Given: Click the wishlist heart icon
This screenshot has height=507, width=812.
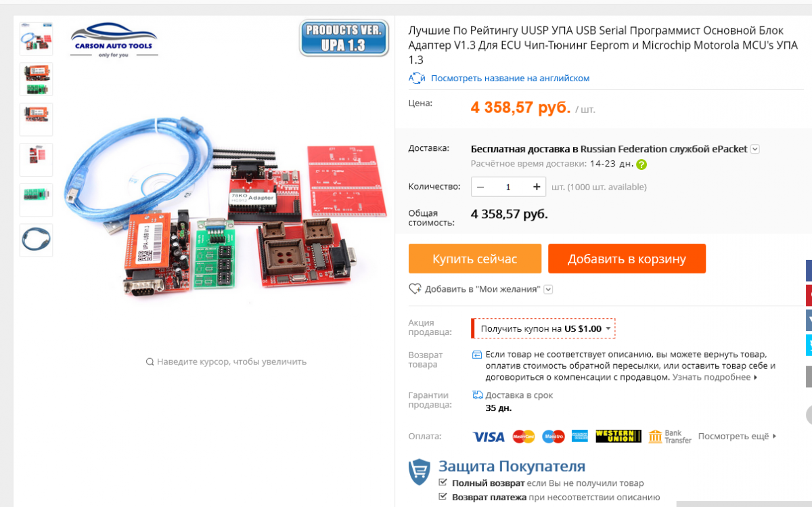Looking at the screenshot, I should click(415, 289).
